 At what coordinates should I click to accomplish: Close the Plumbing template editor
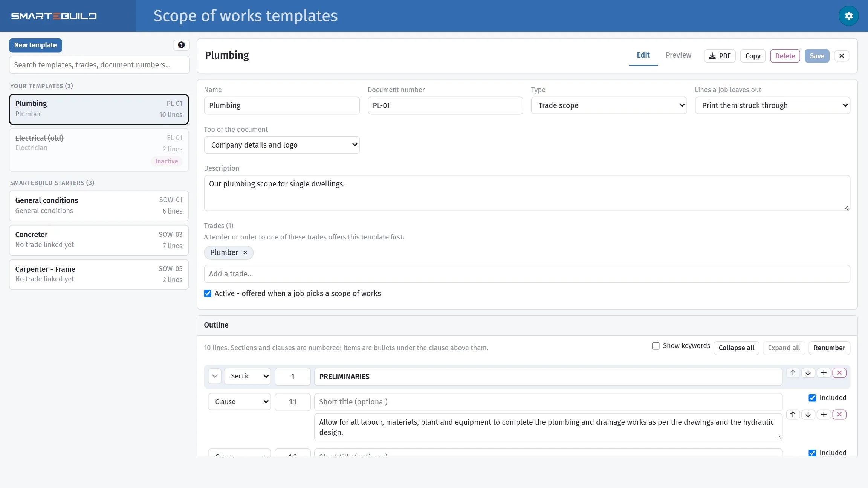(x=841, y=56)
